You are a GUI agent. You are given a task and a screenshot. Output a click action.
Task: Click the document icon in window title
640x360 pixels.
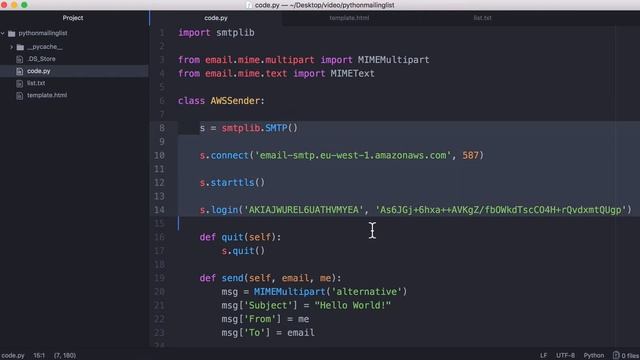pos(249,5)
